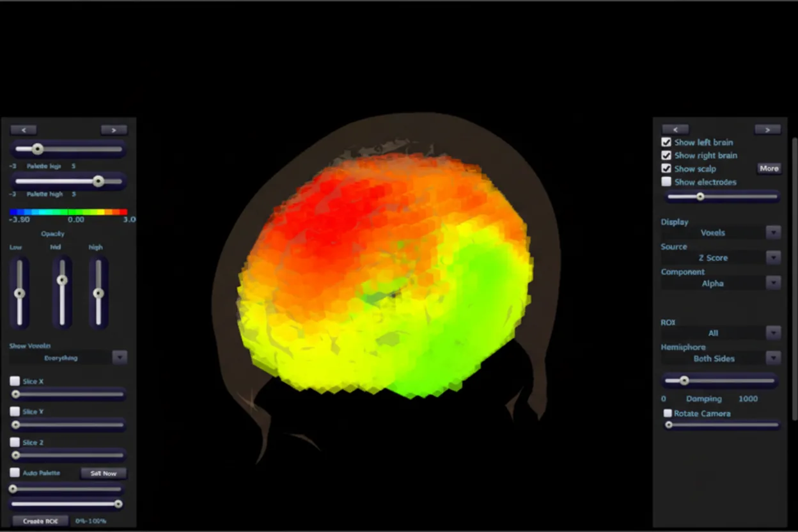Enable the Rotate Camera checkbox

click(x=668, y=414)
